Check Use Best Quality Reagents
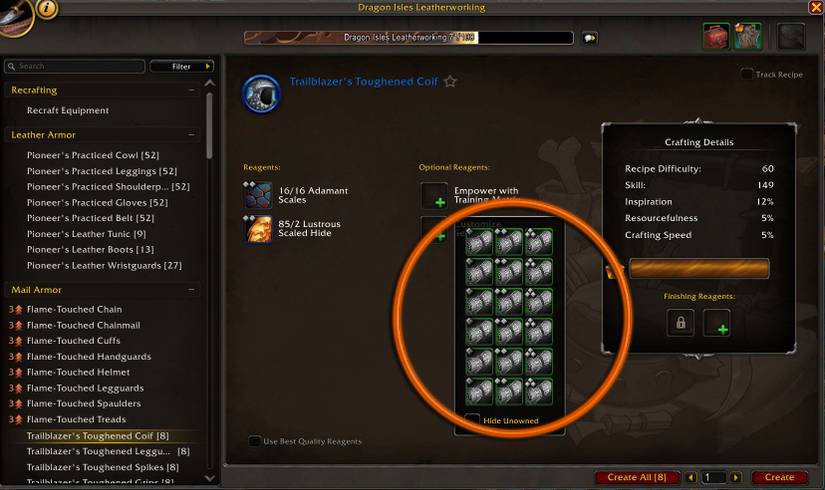825x490 pixels. (x=254, y=441)
